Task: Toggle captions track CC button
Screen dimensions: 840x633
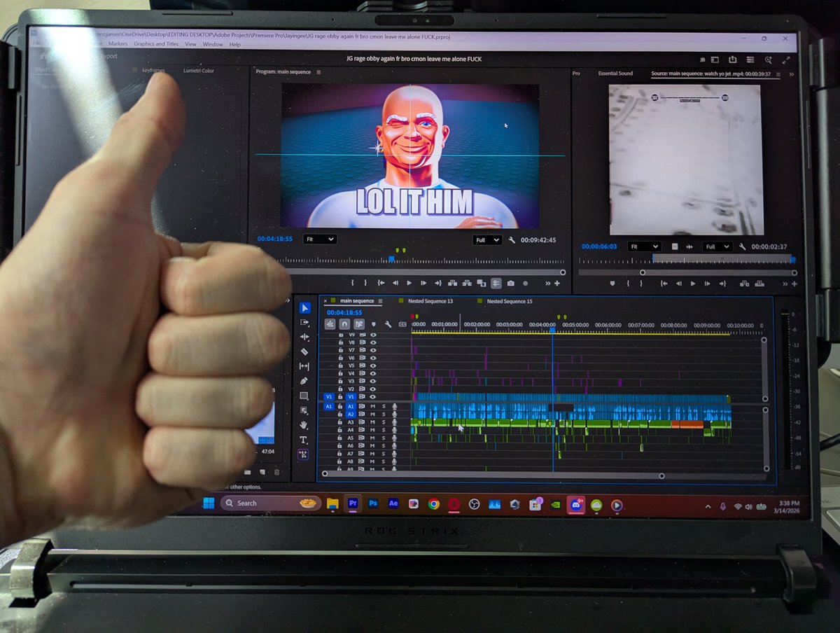Action: point(402,324)
